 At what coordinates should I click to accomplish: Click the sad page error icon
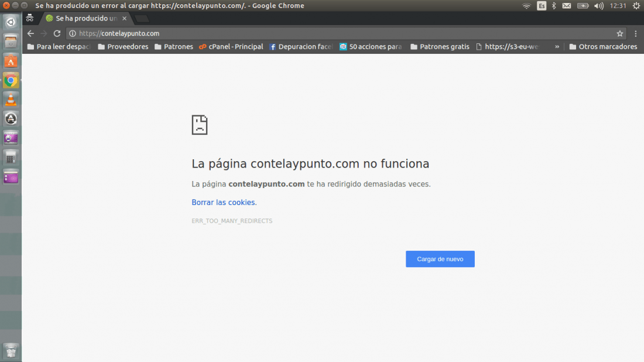(x=200, y=125)
